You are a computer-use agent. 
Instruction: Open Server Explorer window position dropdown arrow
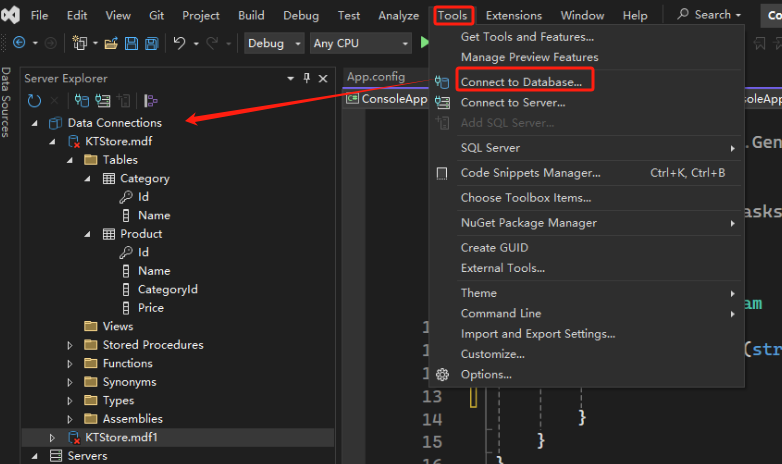tap(291, 78)
